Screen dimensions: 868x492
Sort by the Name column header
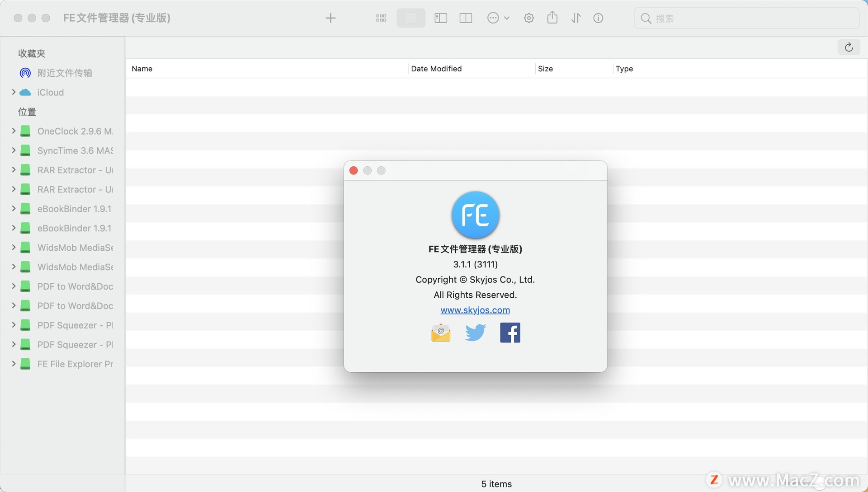(267, 69)
